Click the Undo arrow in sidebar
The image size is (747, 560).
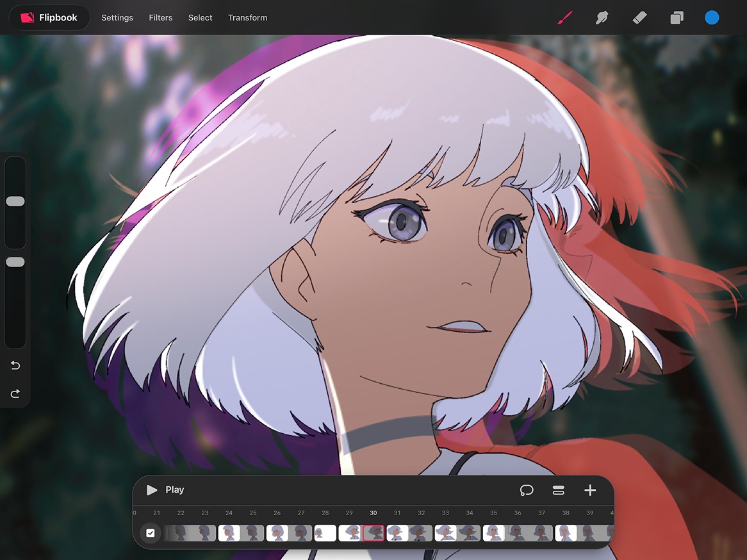(x=15, y=365)
